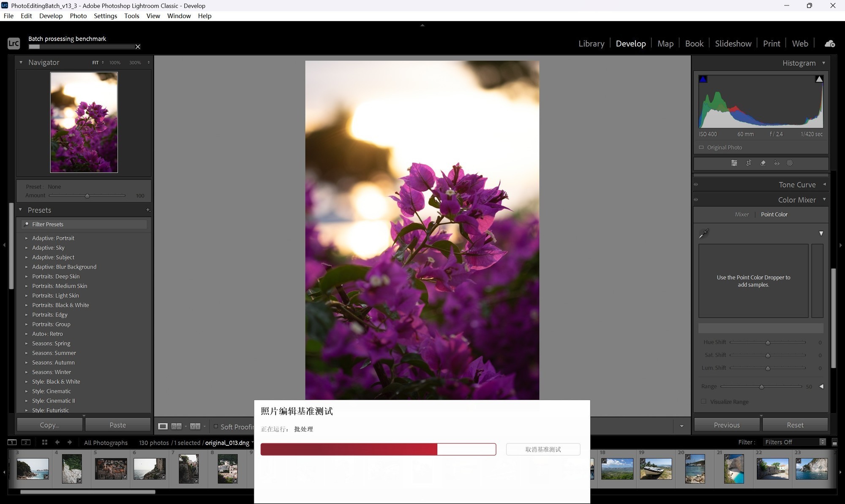Image resolution: width=845 pixels, height=504 pixels.
Task: Pick the Point Color Dropper tool
Action: (x=704, y=233)
